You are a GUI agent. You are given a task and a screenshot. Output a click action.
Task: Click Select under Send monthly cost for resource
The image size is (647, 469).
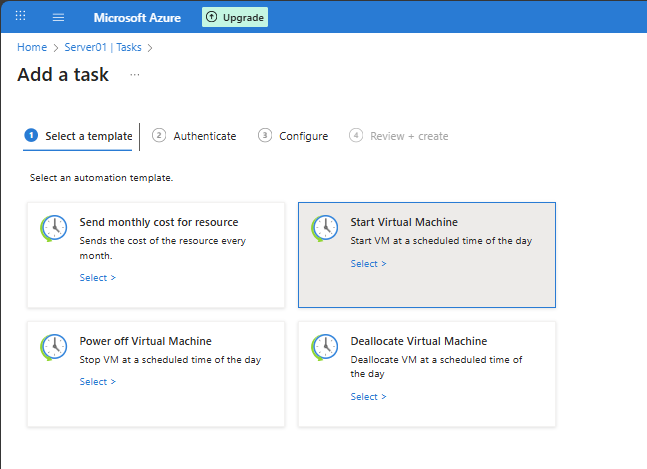[x=97, y=278]
